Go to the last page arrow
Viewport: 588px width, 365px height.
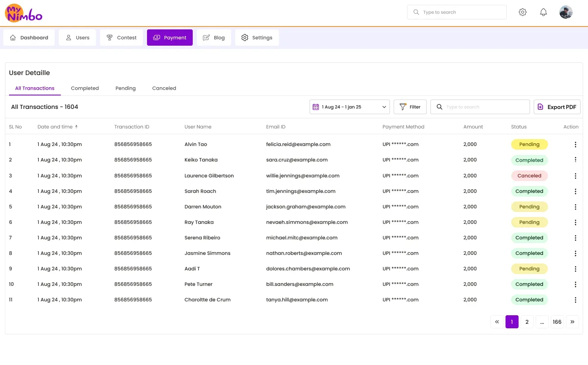coord(572,322)
